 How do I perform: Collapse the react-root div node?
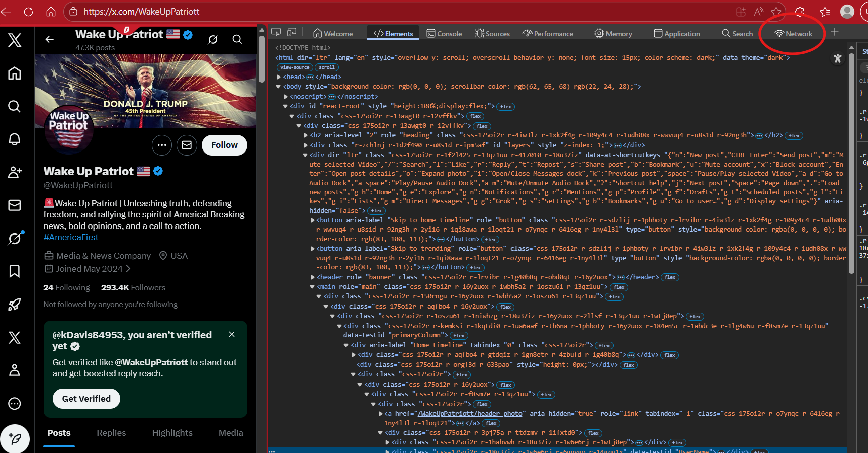point(285,106)
